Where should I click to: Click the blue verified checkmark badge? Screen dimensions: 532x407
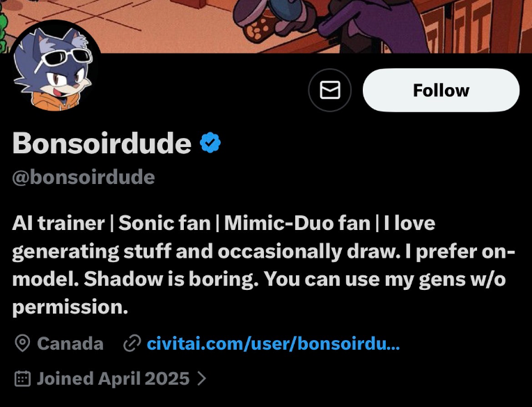(x=210, y=144)
